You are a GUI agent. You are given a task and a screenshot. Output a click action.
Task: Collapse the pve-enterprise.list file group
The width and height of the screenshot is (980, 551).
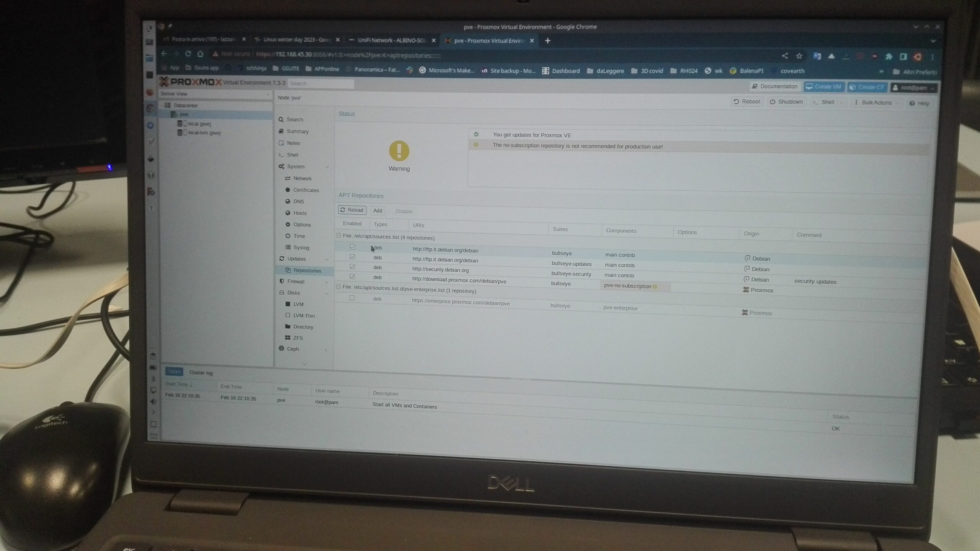tap(338, 286)
